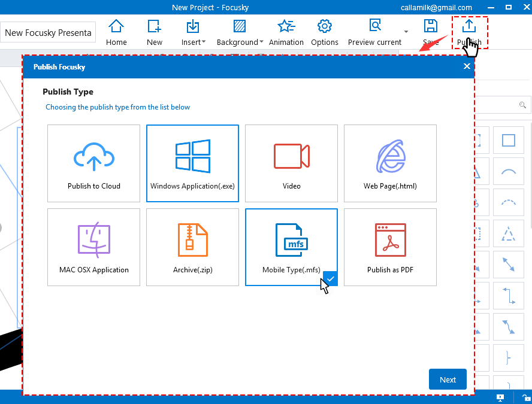The height and width of the screenshot is (404, 532).
Task: Select Windows Application(.exe) publish type
Action: click(192, 163)
